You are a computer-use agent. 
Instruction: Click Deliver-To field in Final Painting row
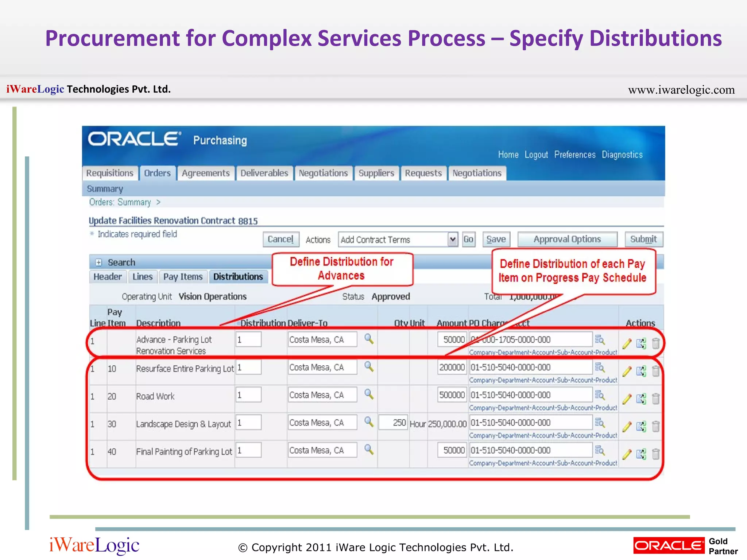click(x=322, y=450)
